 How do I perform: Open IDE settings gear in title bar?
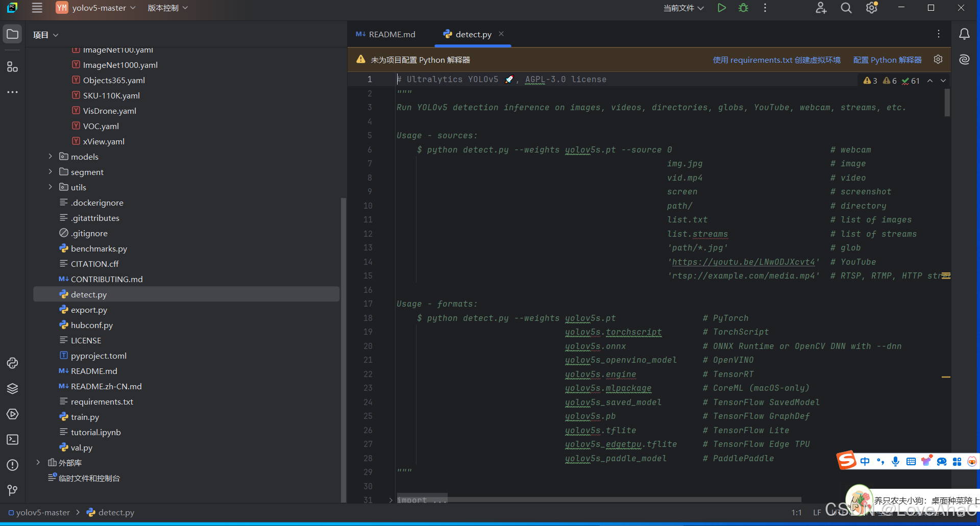[872, 8]
